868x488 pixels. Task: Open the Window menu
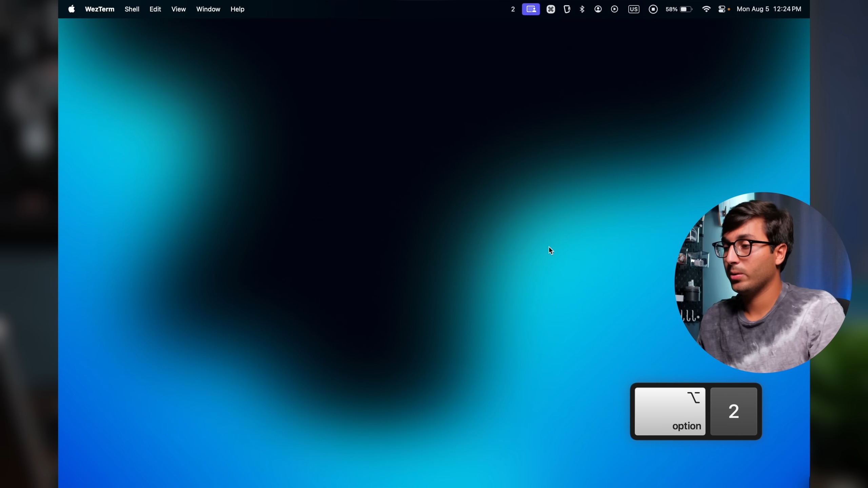[208, 9]
